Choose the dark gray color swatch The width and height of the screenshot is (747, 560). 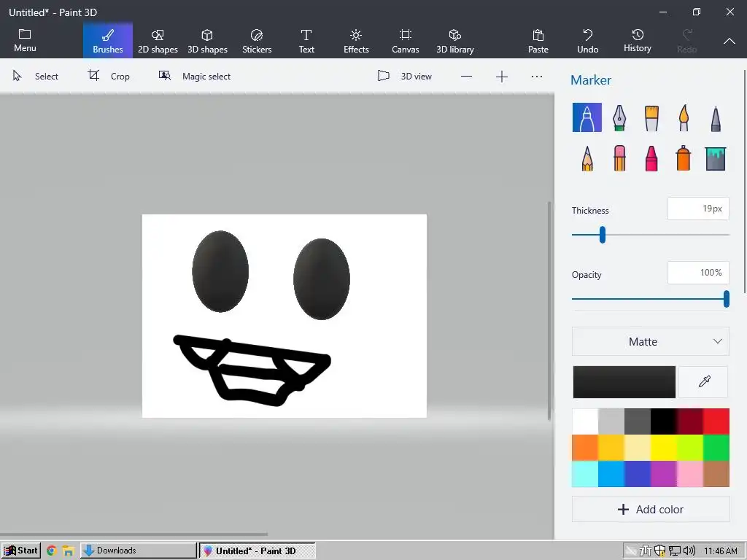(637, 421)
